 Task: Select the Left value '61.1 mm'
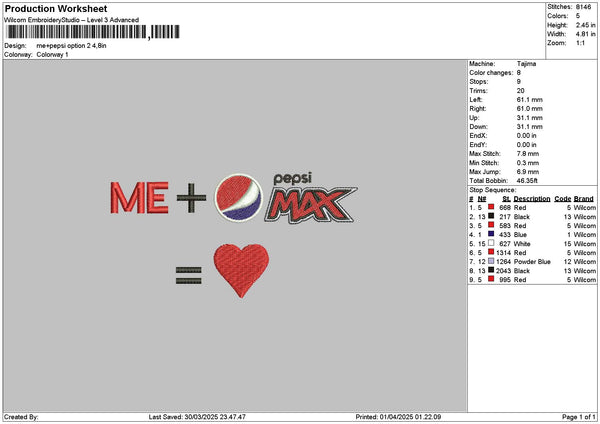530,99
